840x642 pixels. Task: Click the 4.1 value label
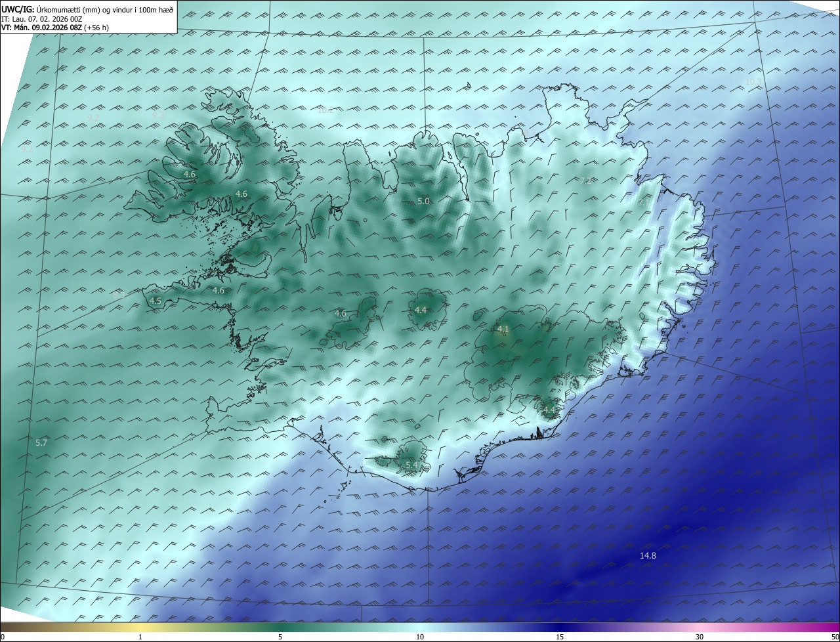(503, 329)
